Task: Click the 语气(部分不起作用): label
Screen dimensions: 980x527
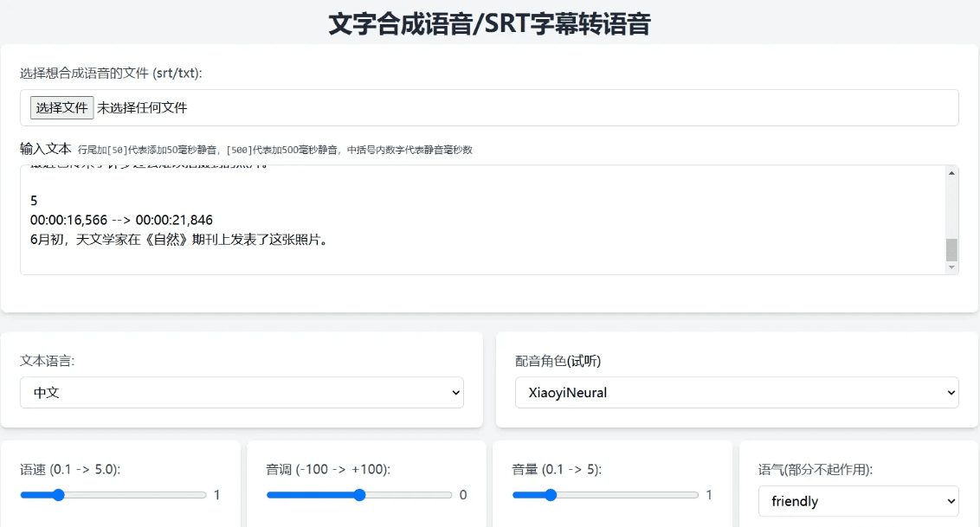Action: tap(816, 470)
